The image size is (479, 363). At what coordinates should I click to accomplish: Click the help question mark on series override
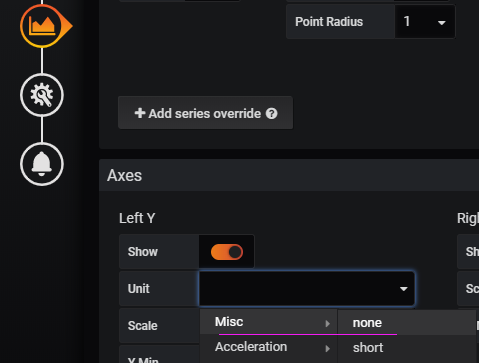272,114
